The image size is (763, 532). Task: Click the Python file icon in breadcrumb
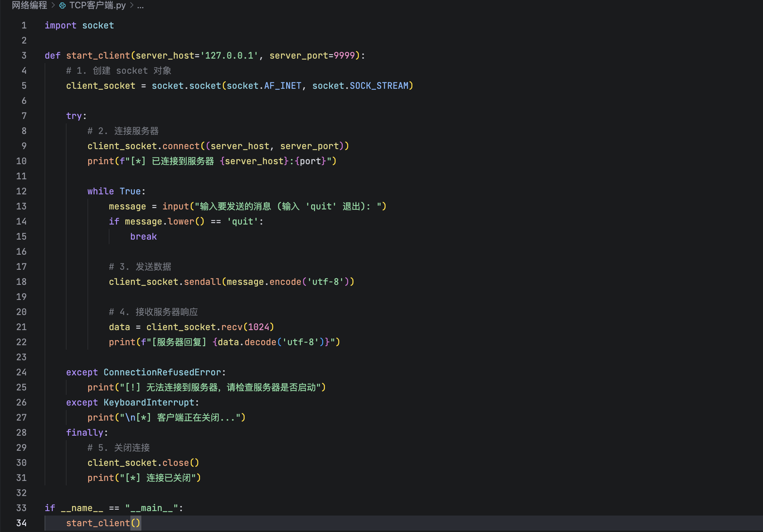tap(62, 5)
